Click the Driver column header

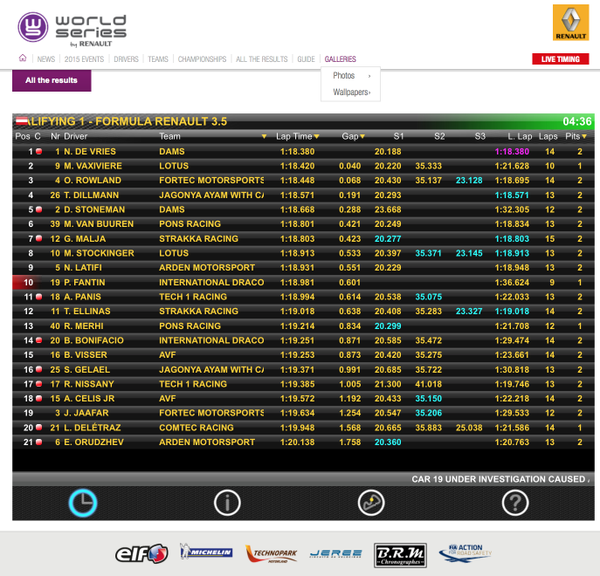(76, 136)
